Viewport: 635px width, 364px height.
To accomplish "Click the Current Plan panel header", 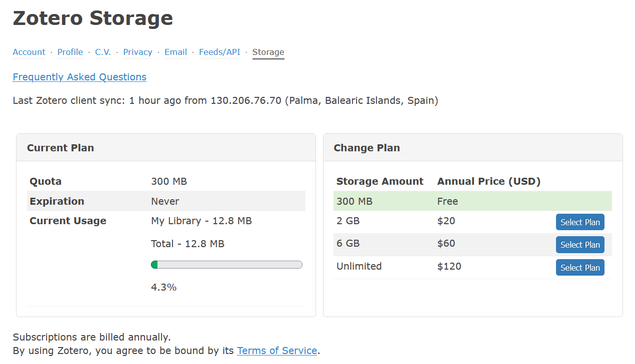I will (166, 148).
